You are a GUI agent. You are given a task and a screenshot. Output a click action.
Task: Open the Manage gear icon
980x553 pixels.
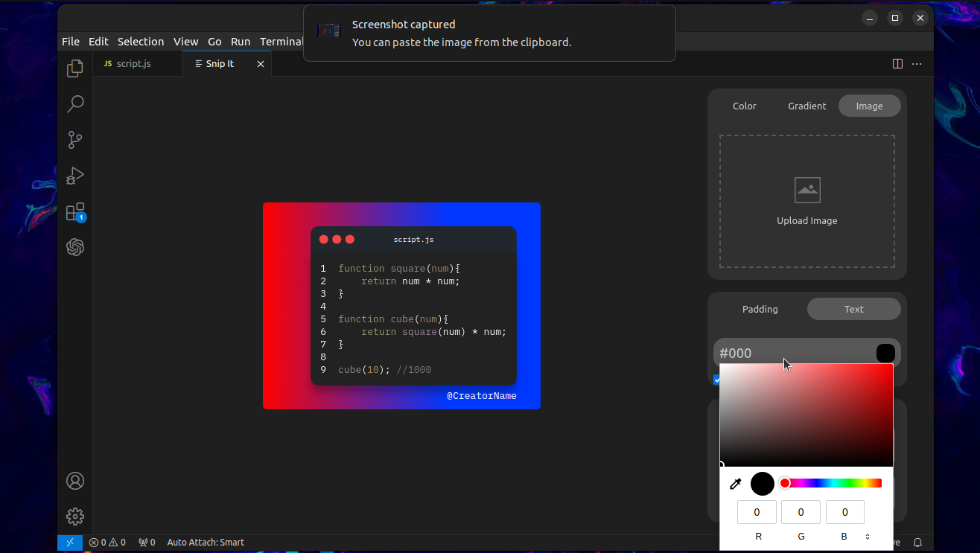(74, 517)
